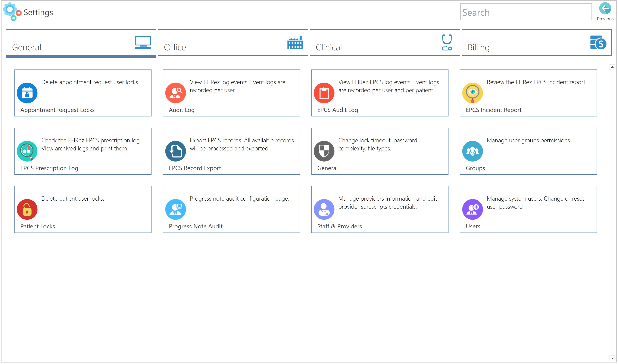The image size is (618, 364).
Task: Click 'Progress note audit configuration page.' text
Action: pos(239,198)
